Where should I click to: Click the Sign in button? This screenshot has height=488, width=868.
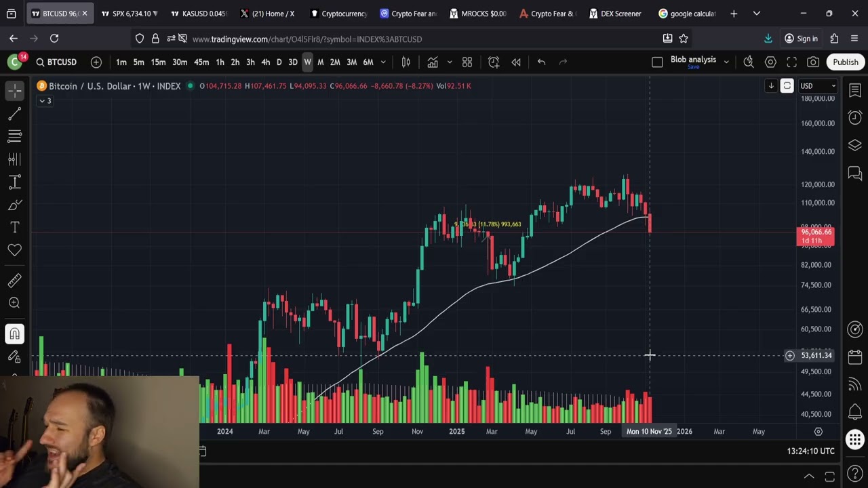point(801,39)
